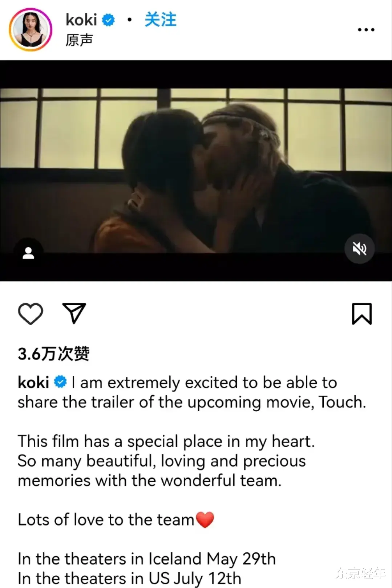Click the red heart emoji in caption

click(x=205, y=520)
